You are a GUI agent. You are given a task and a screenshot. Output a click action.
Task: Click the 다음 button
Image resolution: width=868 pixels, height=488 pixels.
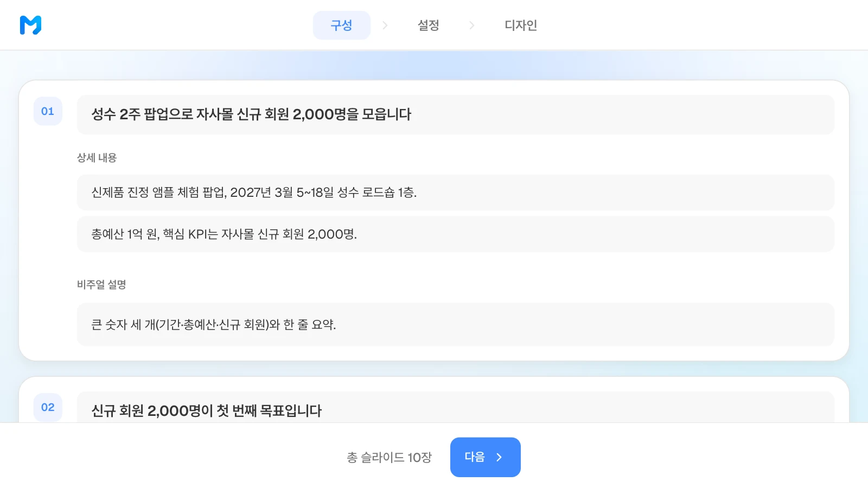pyautogui.click(x=486, y=457)
